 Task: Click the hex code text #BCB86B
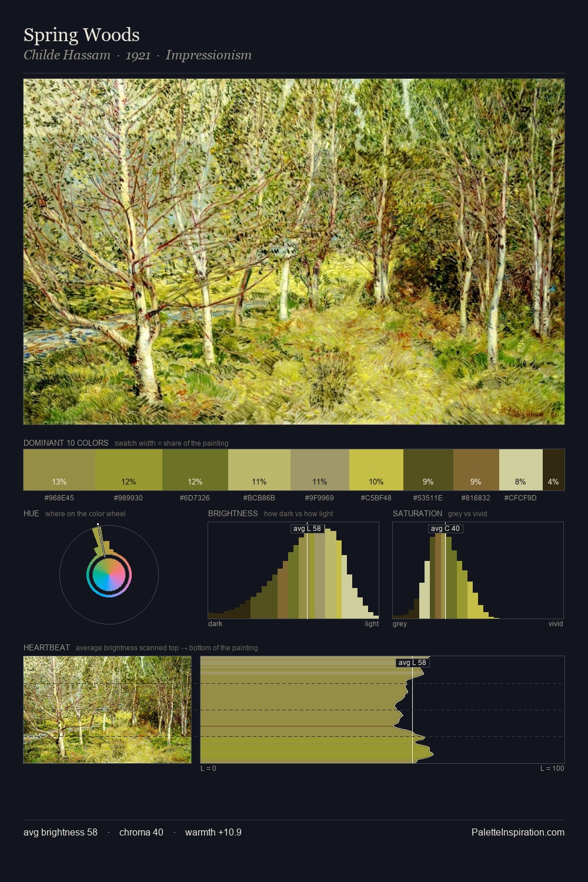click(x=259, y=497)
